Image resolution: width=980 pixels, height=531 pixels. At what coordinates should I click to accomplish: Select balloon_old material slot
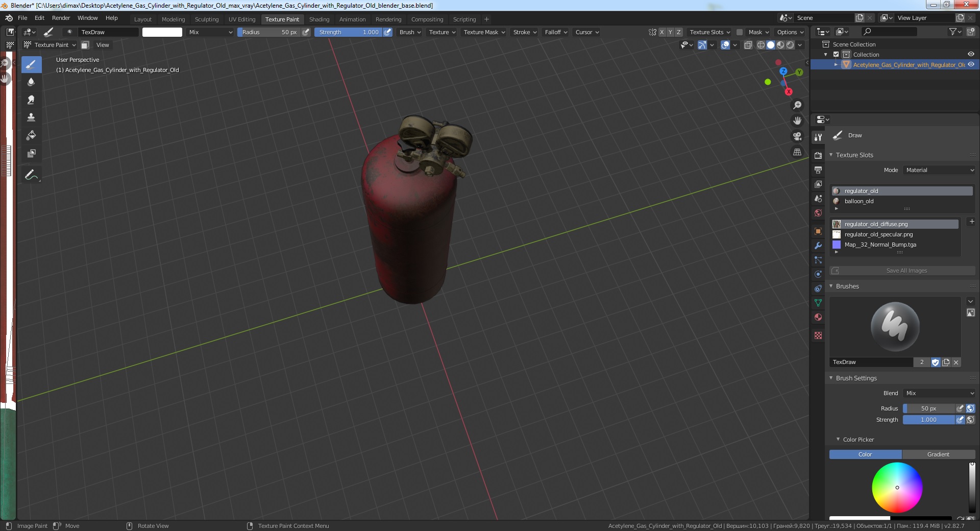[x=902, y=201]
